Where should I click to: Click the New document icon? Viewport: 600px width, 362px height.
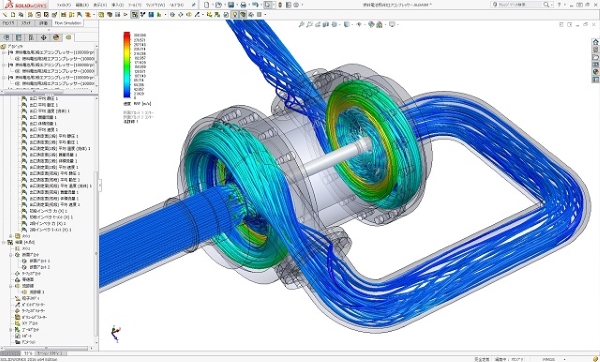[x=207, y=5]
